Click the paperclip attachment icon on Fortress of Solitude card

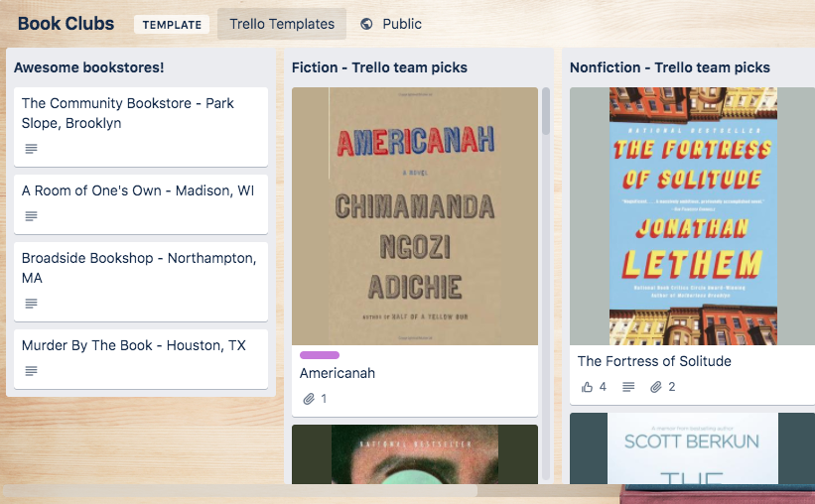(x=656, y=387)
